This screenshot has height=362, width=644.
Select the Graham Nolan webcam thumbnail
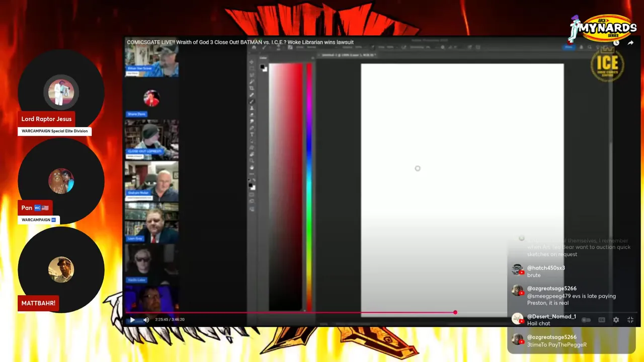click(x=151, y=181)
